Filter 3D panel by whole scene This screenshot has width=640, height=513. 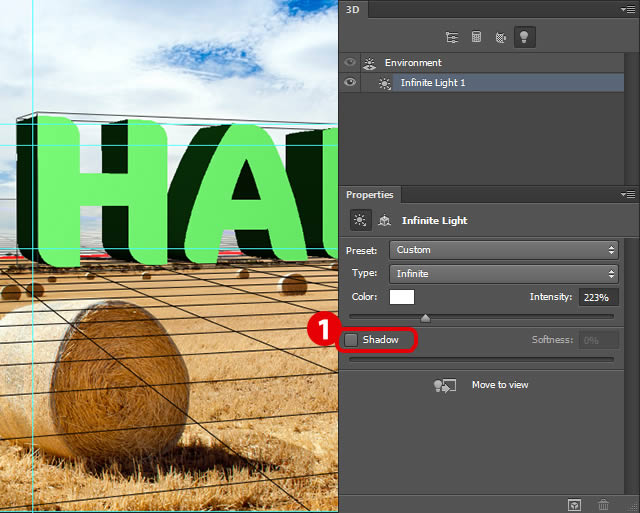[x=452, y=37]
